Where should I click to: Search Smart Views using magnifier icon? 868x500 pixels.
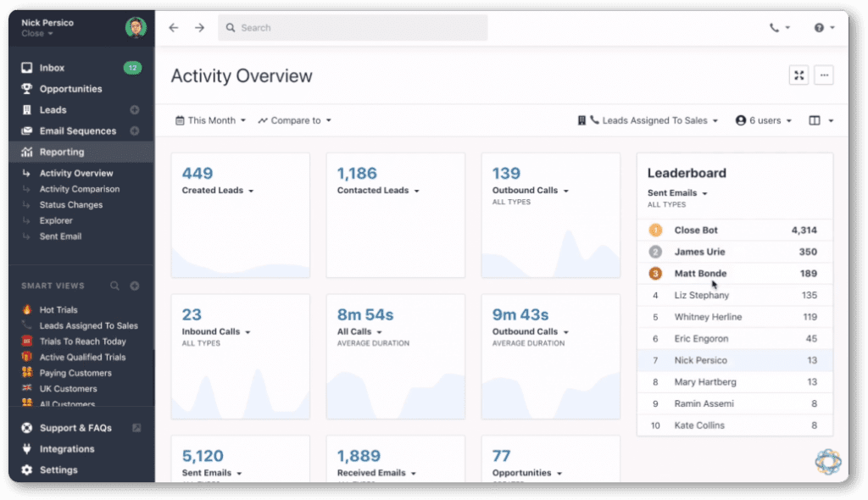tap(115, 286)
